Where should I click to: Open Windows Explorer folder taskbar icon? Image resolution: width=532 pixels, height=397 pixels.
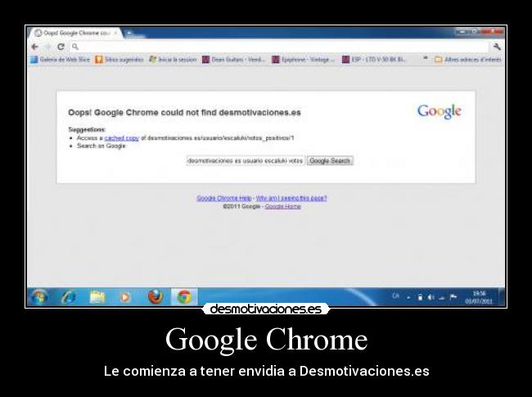pyautogui.click(x=97, y=298)
